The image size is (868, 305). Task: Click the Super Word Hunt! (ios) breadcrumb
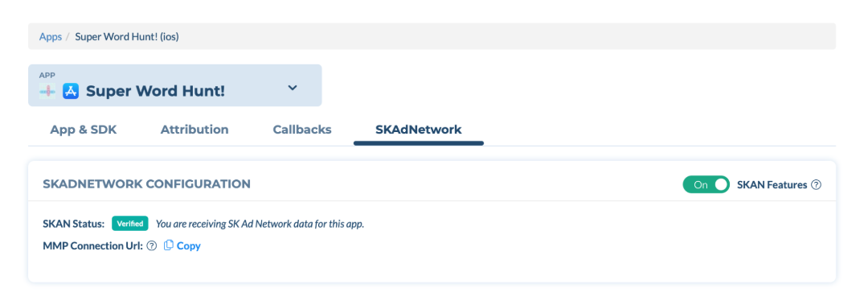(127, 36)
